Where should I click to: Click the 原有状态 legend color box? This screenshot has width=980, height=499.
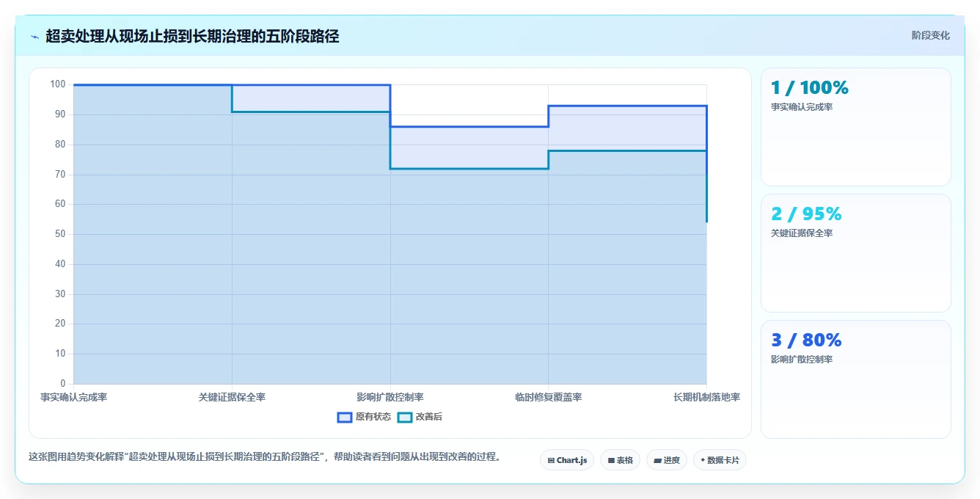[345, 417]
